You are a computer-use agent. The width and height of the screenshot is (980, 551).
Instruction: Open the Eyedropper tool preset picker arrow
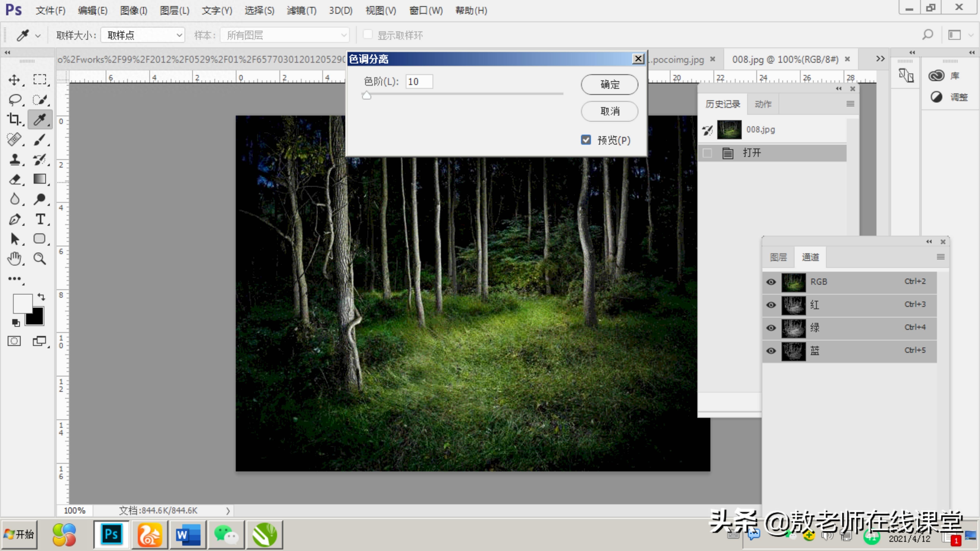click(38, 36)
